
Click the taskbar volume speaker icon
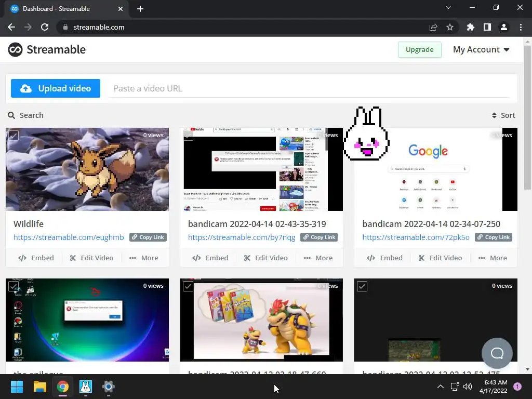(x=468, y=387)
